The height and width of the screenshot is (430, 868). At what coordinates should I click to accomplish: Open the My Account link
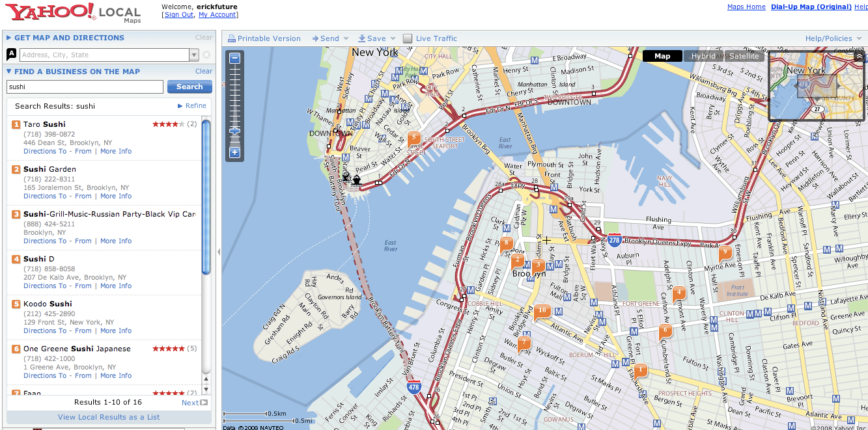pos(217,14)
